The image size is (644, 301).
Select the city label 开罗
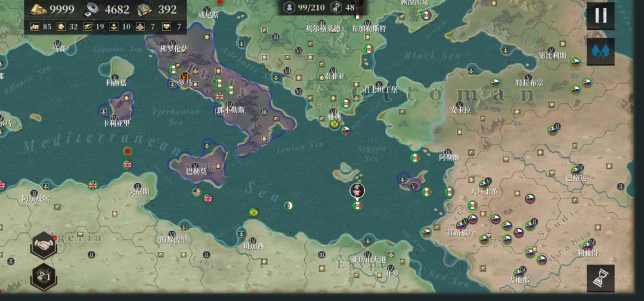[392, 274]
